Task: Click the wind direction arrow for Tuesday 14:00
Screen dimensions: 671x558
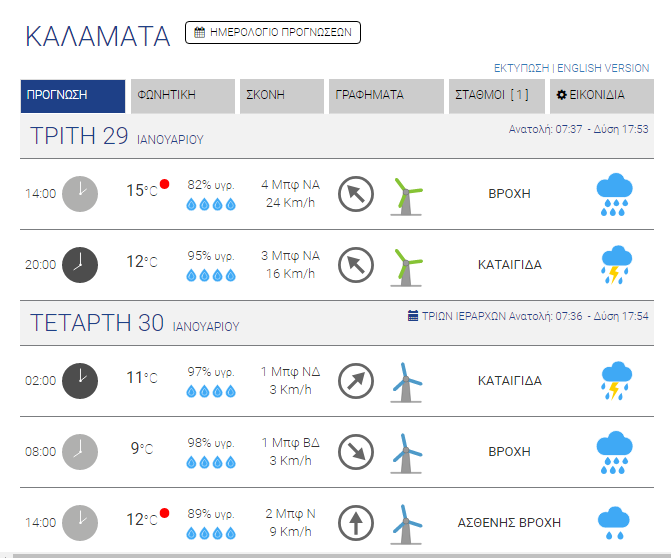Action: 356,194
